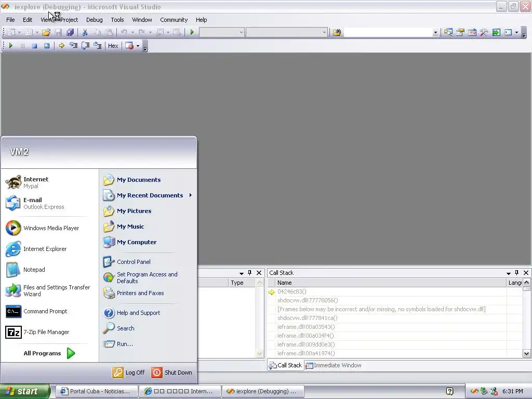Open left panel window position dropdown arrow
This screenshot has height=399, width=532.
coord(241,273)
